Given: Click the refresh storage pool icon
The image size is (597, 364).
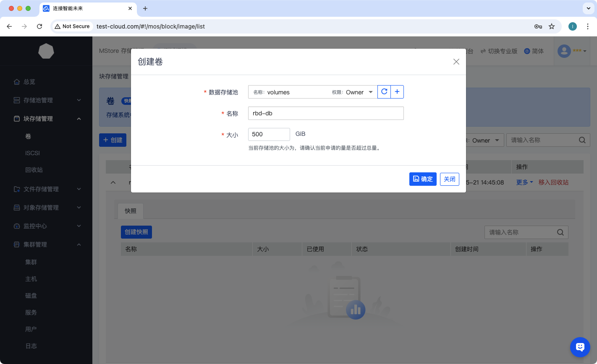Looking at the screenshot, I should click(x=384, y=92).
